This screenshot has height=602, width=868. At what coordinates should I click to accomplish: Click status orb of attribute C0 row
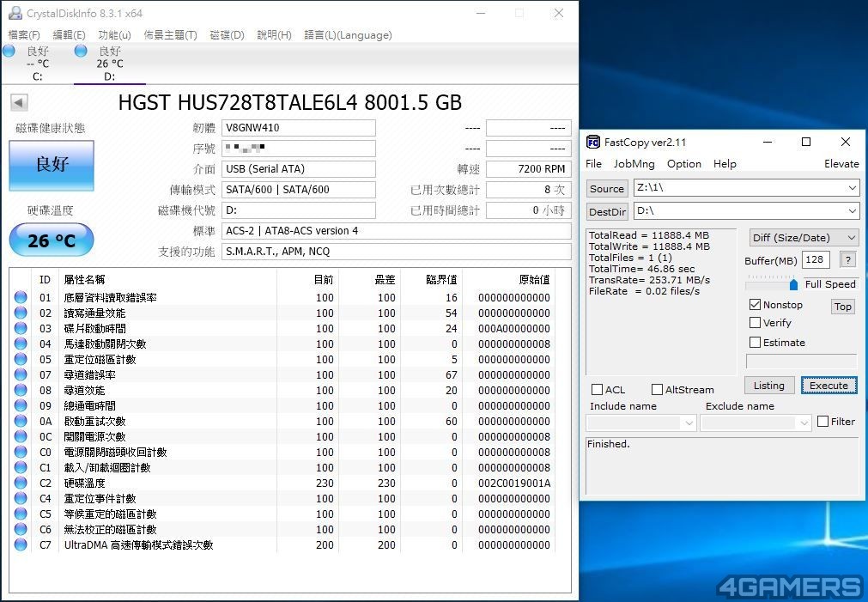click(21, 452)
